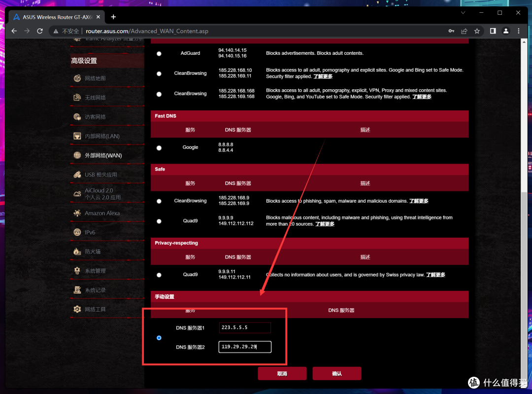Click the firewall flame icon in sidebar

tap(77, 251)
